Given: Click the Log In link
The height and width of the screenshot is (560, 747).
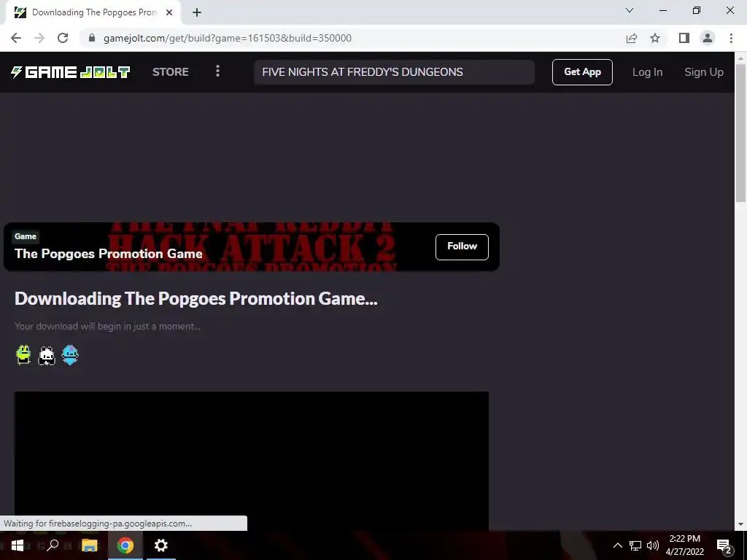Looking at the screenshot, I should pos(647,72).
